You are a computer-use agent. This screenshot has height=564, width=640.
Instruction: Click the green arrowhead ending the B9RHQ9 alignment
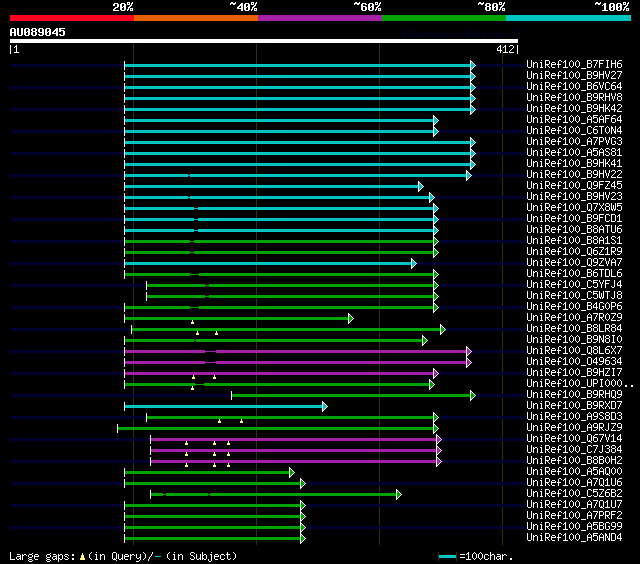pos(473,395)
